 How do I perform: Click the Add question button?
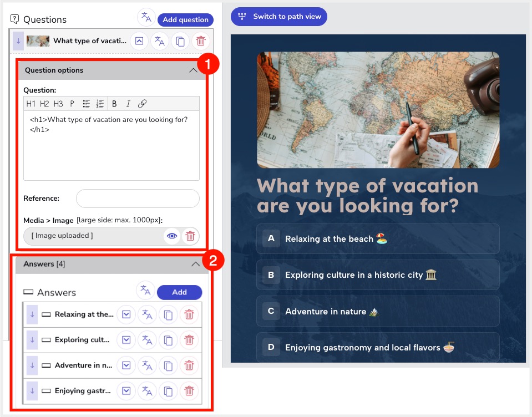point(185,20)
